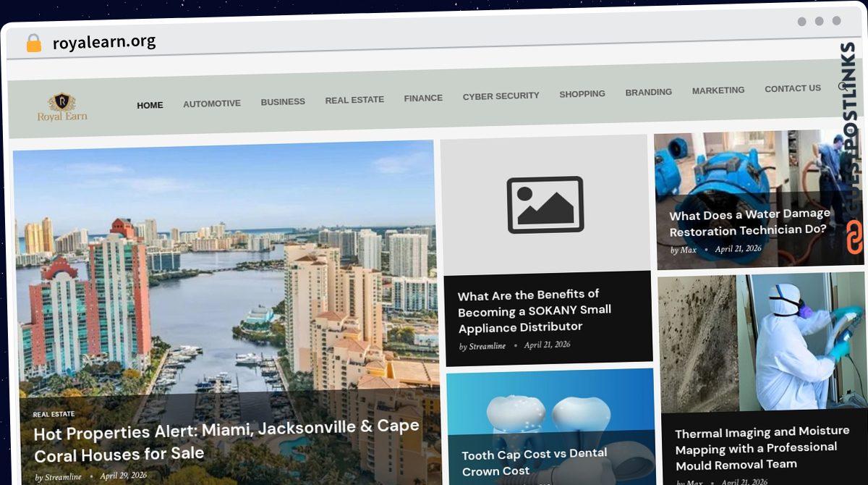Click the royalearn.org address bar URL
The image size is (868, 485).
pos(104,42)
